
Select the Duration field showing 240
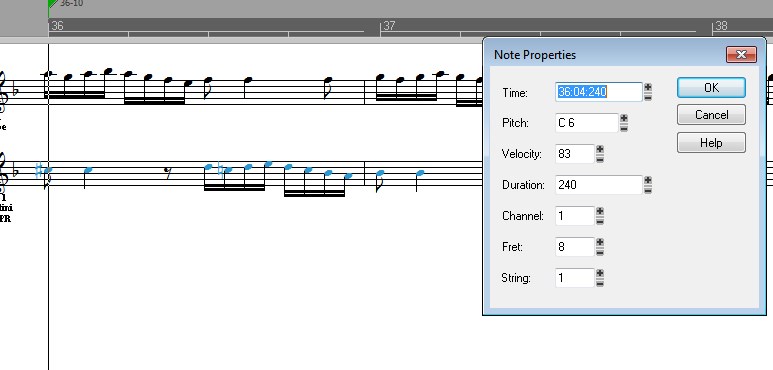click(x=598, y=185)
